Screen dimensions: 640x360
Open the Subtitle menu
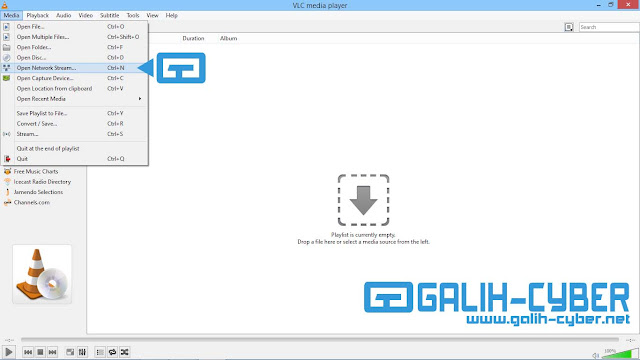(110, 15)
